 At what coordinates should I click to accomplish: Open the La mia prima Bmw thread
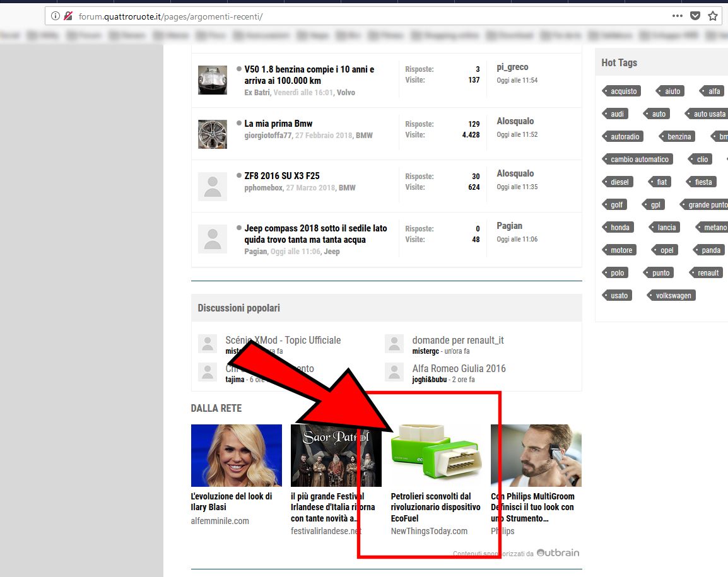278,124
